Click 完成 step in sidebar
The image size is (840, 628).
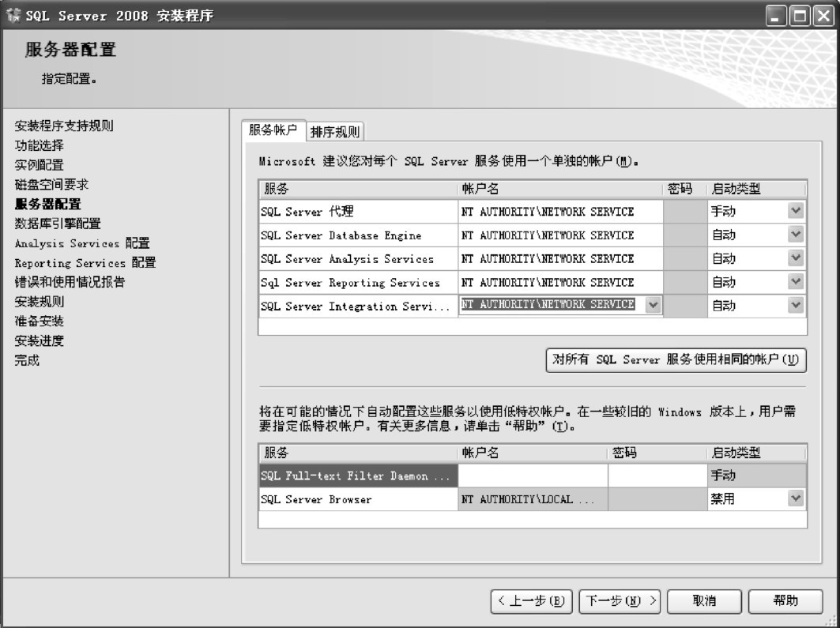tap(27, 360)
